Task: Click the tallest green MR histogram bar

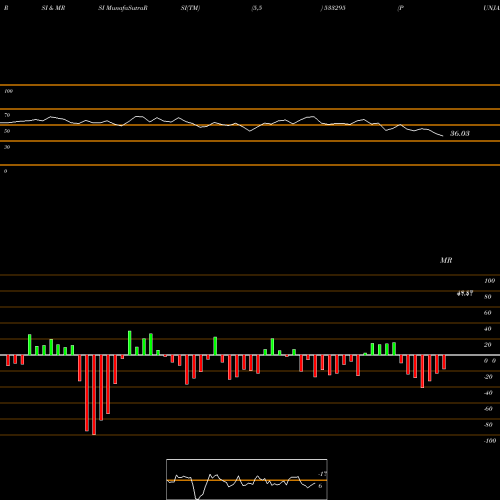Action: click(x=130, y=343)
